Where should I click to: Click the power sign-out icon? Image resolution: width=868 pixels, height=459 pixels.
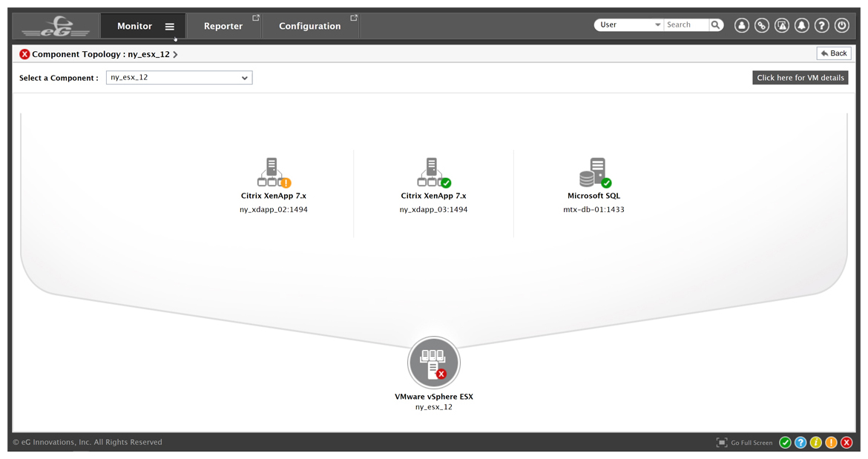click(842, 25)
